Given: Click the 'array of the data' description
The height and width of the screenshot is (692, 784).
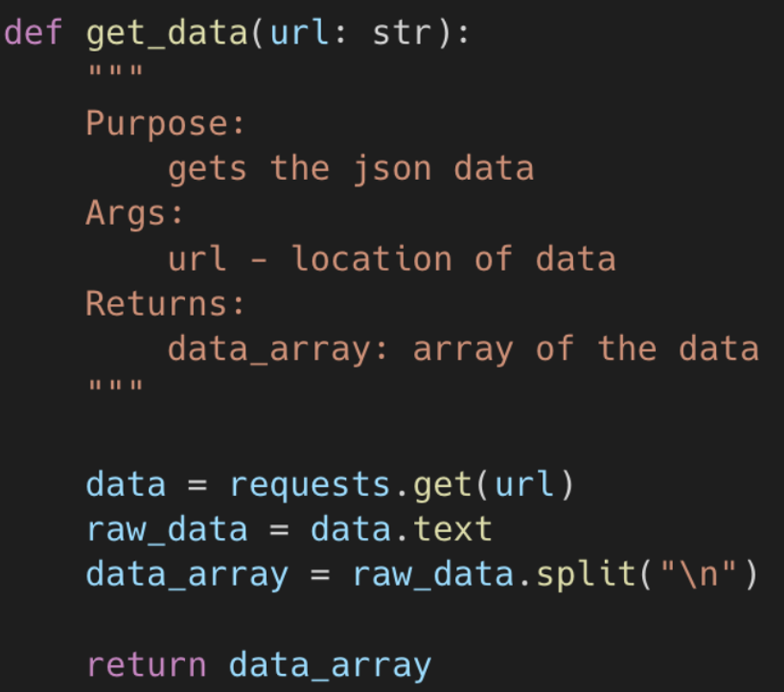Looking at the screenshot, I should click(585, 349).
